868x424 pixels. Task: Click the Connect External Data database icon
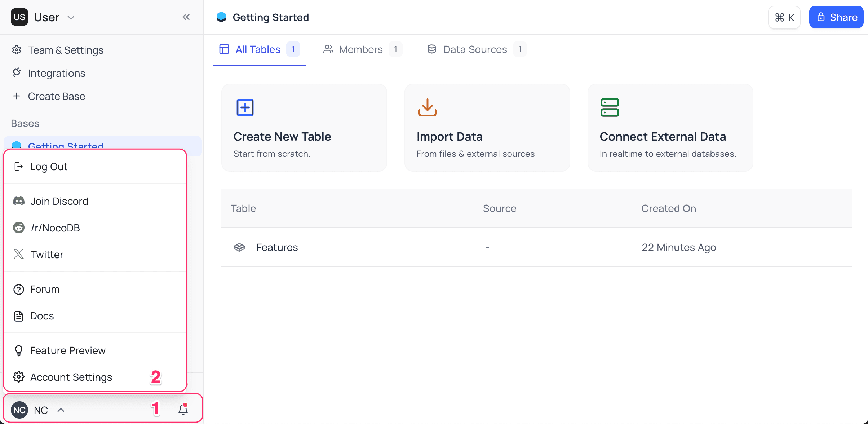click(x=610, y=107)
